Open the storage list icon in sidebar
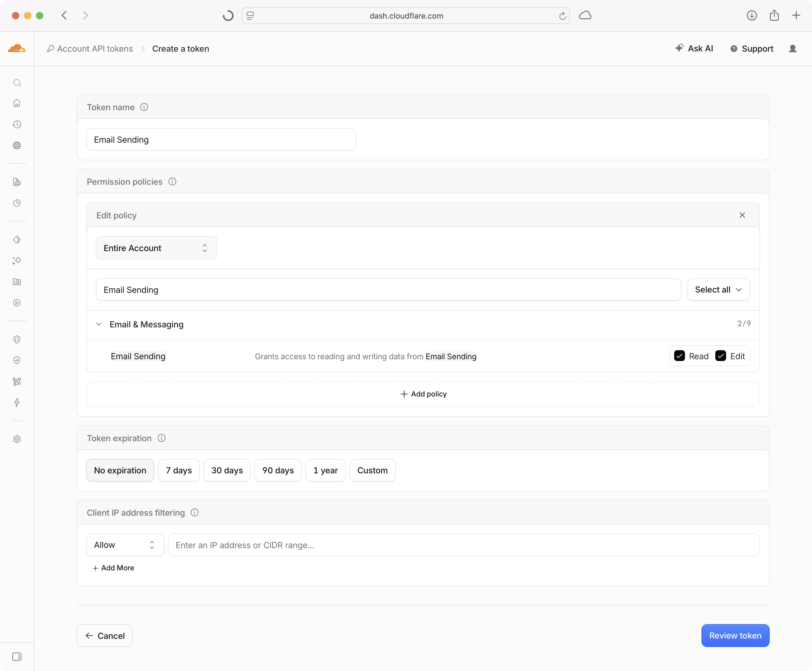 click(17, 282)
